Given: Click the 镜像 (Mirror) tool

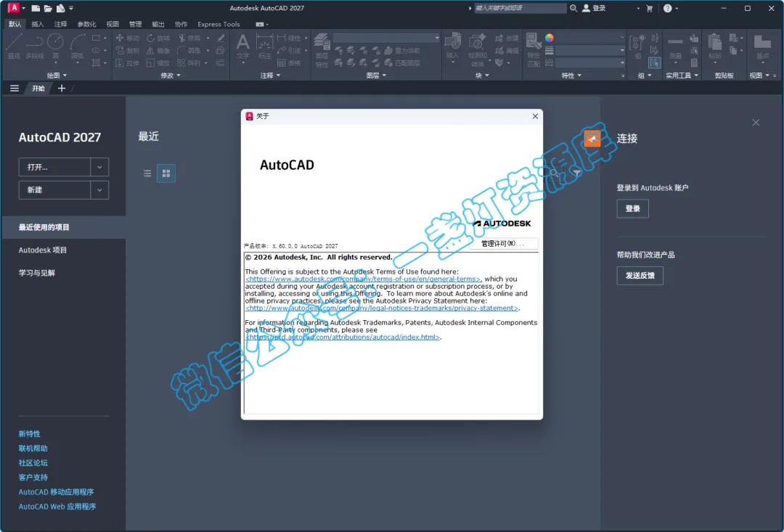Looking at the screenshot, I should [x=158, y=51].
